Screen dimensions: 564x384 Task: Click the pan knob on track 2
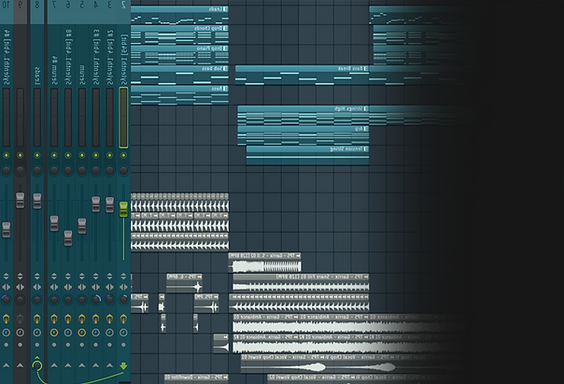click(x=123, y=170)
